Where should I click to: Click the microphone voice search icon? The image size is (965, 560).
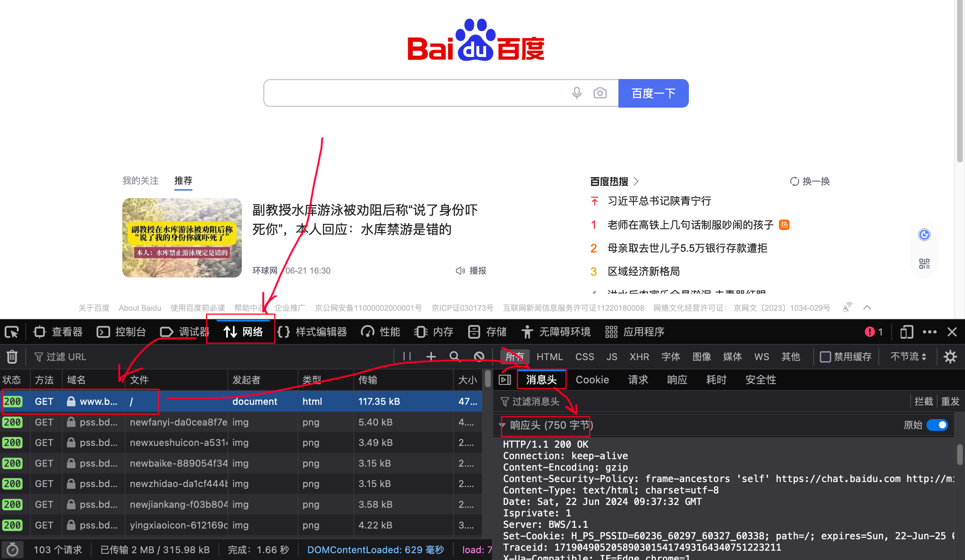click(x=577, y=93)
